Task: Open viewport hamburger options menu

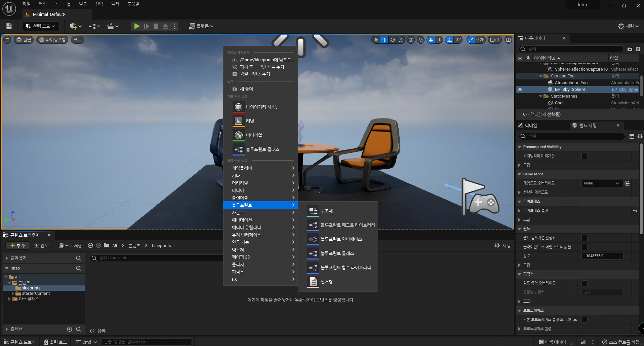Action: click(7, 40)
